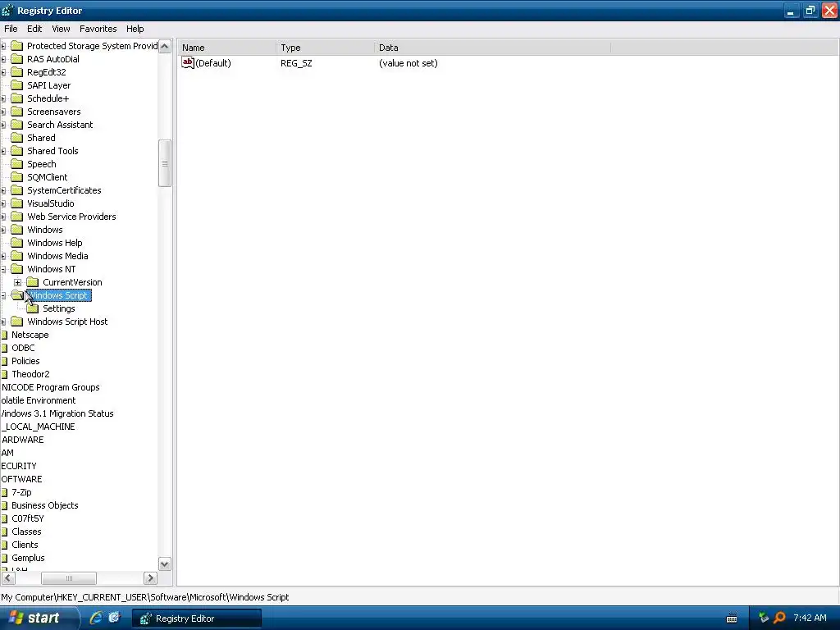Click the keyboard icon in the taskbar
The image size is (840, 630).
coord(732,619)
